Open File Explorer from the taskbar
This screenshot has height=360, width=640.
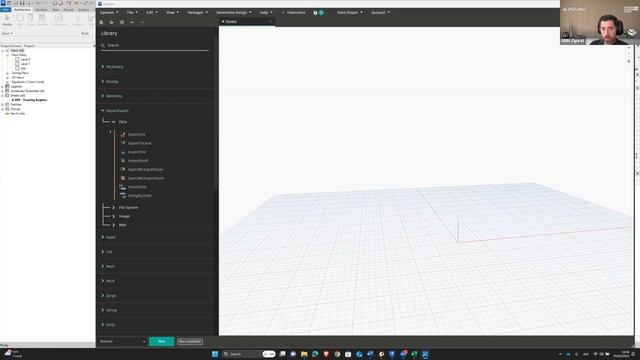tap(304, 354)
